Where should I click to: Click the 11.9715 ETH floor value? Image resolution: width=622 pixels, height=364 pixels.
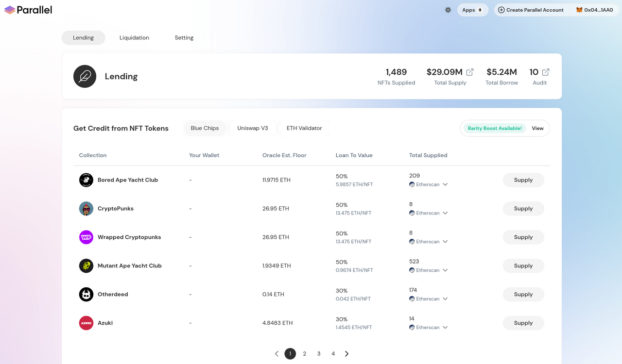pos(276,180)
